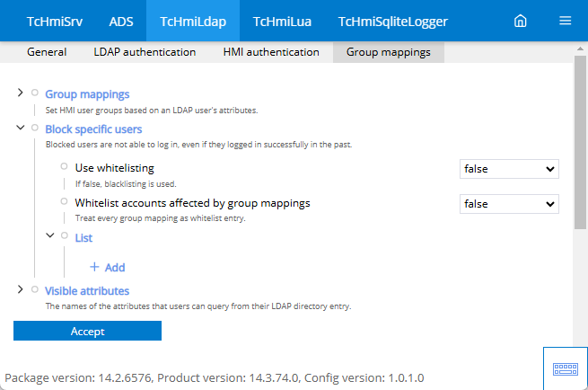Click the Use whitelisting label
588x390 pixels.
pos(114,168)
